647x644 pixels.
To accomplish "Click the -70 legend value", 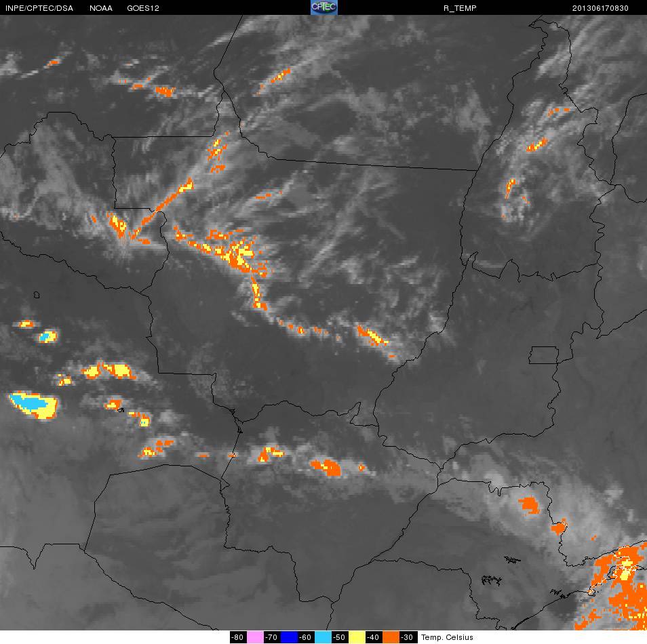I will [x=271, y=637].
